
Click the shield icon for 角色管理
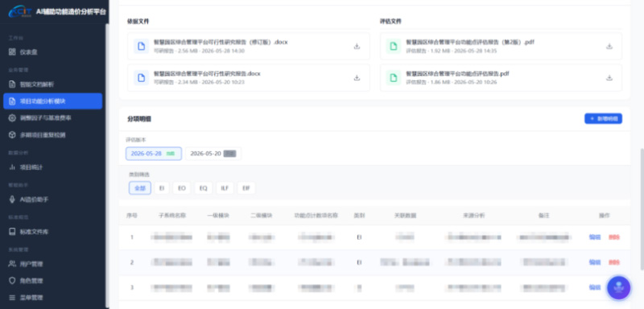point(12,281)
